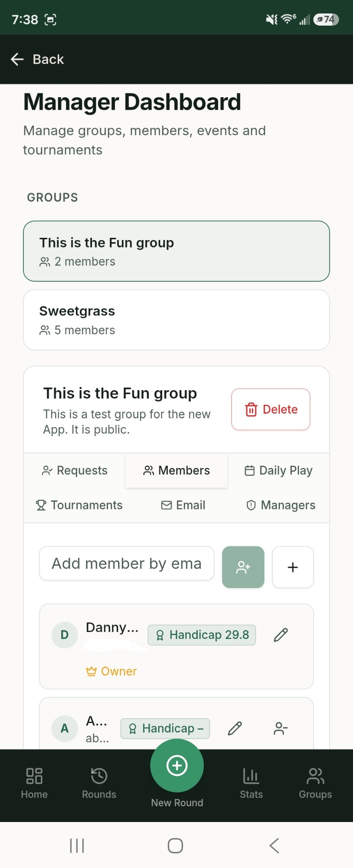Viewport: 353px width, 868px height.
Task: Open the Home screen from the bottom navigation
Action: point(34,783)
